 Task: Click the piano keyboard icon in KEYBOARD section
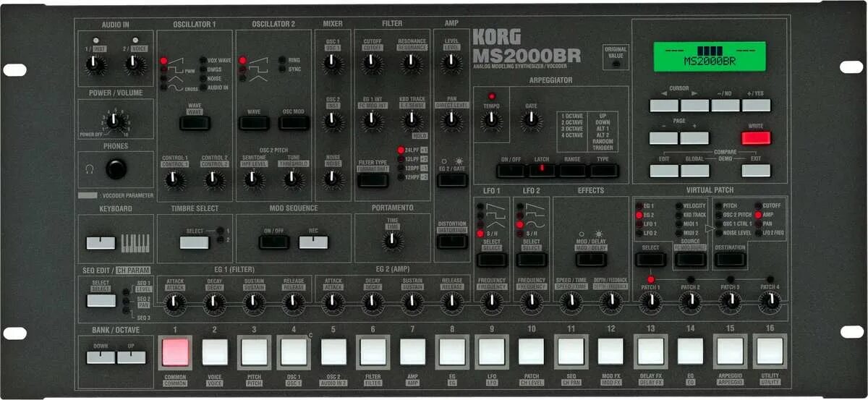point(135,242)
